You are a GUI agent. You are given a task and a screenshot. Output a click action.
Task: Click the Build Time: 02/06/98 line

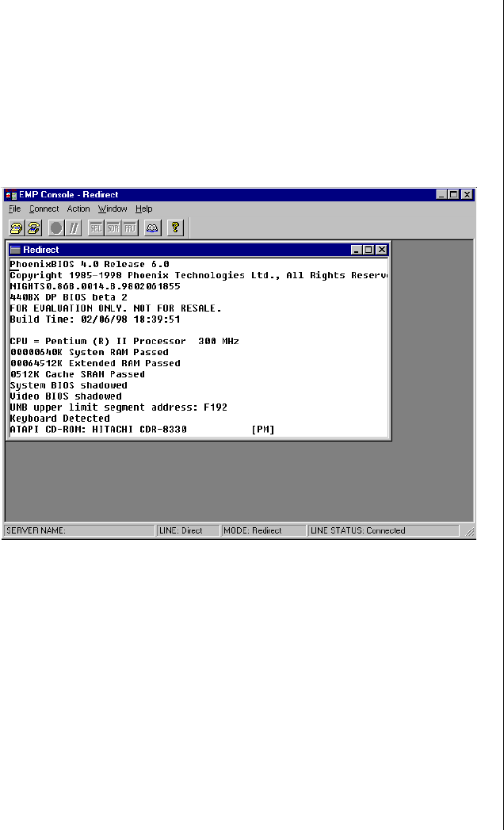point(95,319)
